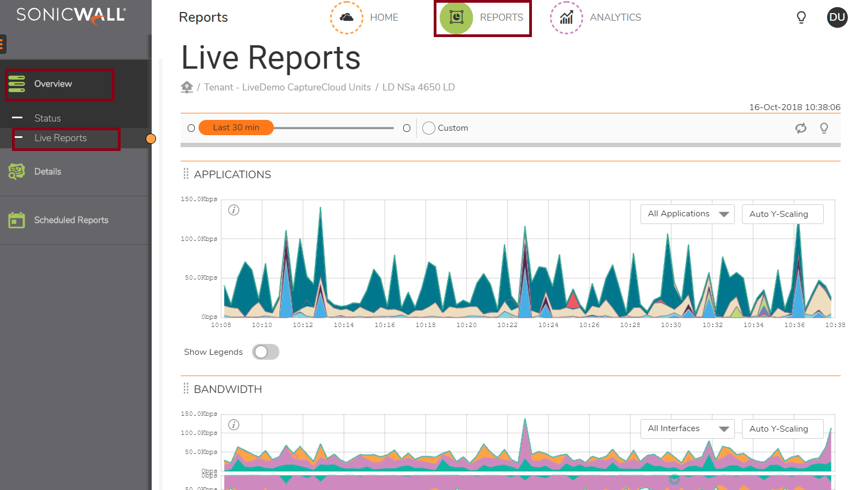Click the Reports header title

(x=203, y=17)
